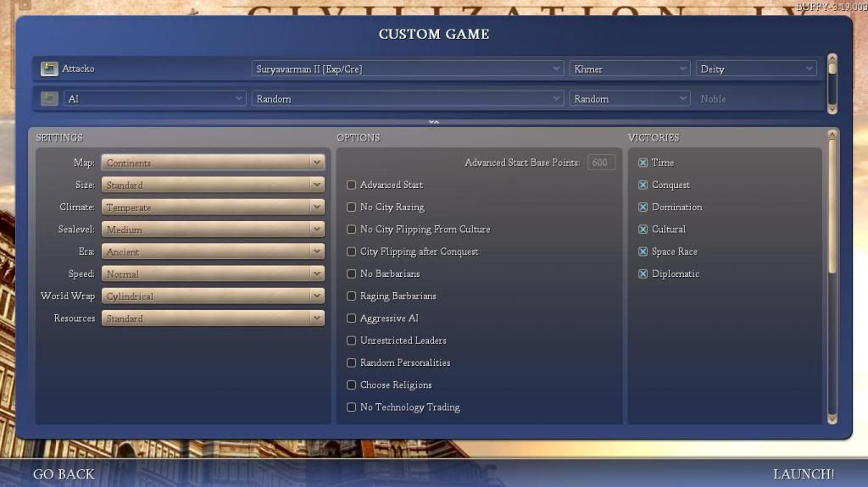Open the Speed Normal dropdown
868x487 pixels.
[213, 274]
